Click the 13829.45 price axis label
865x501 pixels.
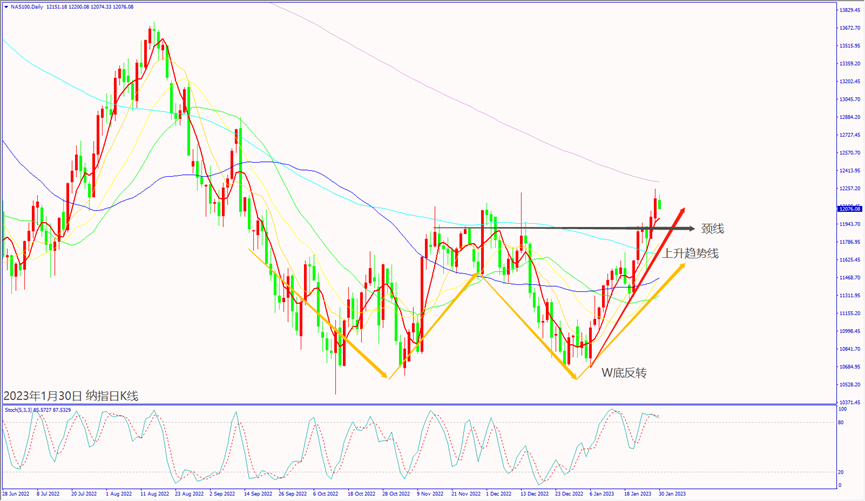pos(849,9)
